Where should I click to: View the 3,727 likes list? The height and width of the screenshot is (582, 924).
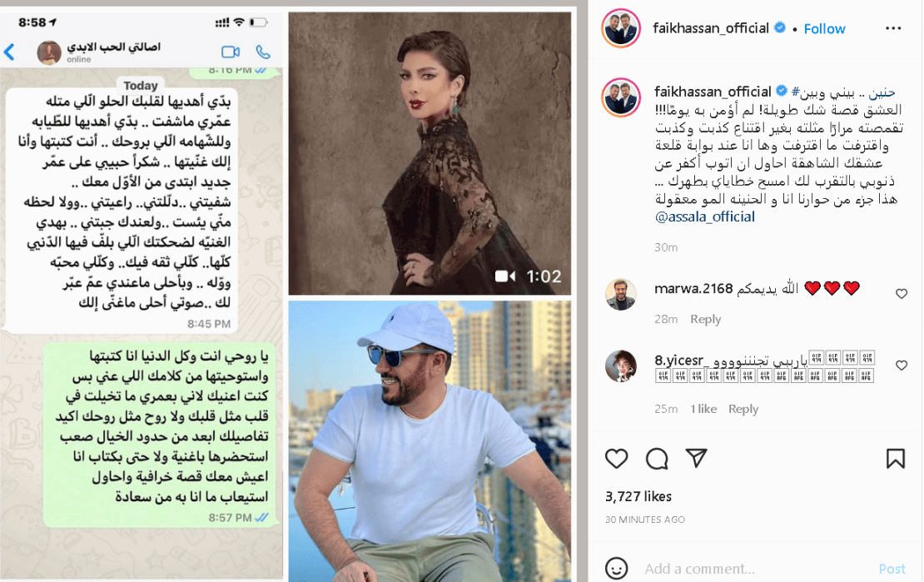point(638,496)
